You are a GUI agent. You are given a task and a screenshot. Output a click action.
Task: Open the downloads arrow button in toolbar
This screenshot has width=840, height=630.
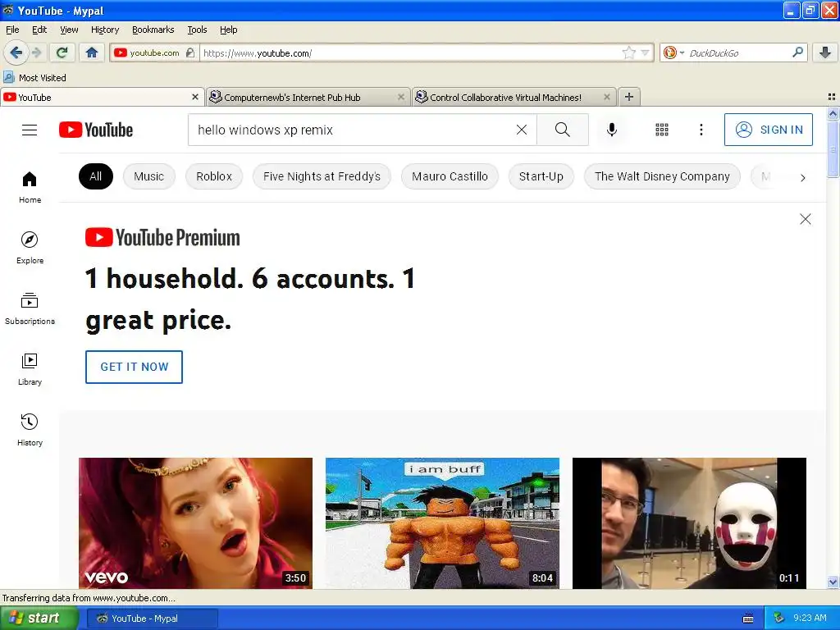pyautogui.click(x=825, y=52)
